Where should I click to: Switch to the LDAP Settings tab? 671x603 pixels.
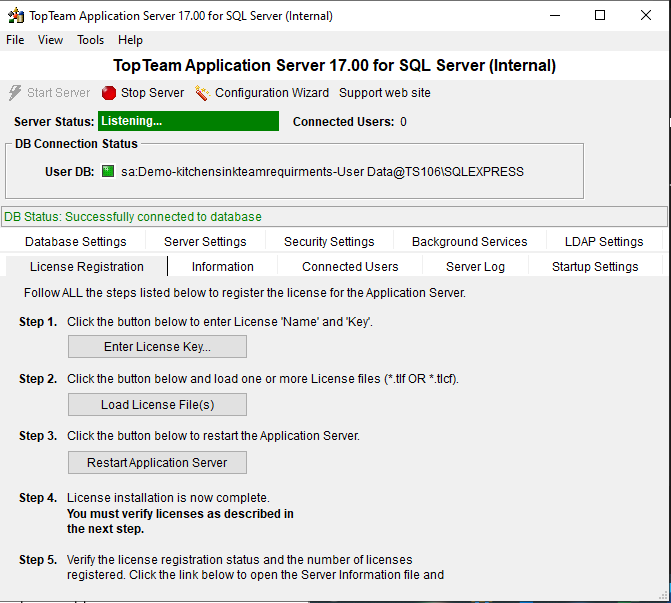(604, 241)
